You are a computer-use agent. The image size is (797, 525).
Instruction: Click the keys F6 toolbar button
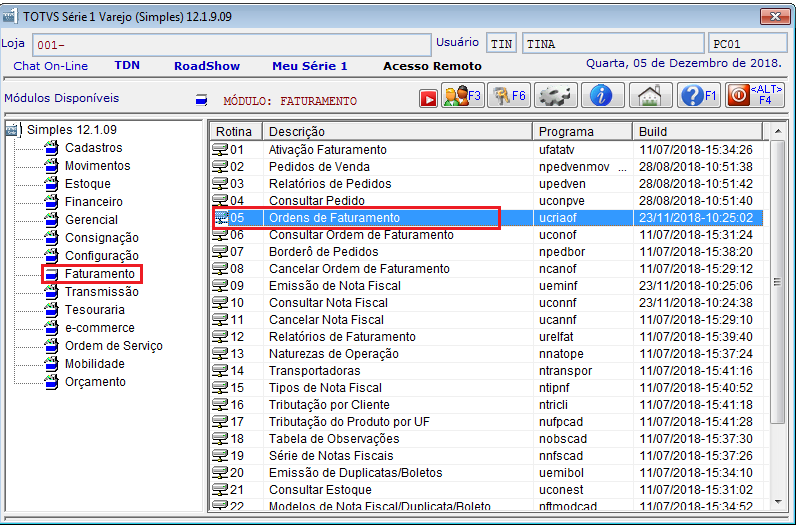(509, 95)
